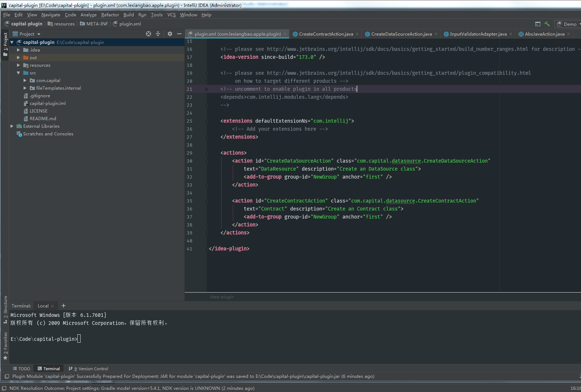Screen dimensions: 581x392
Task: Click the terminal command prompt input
Action: click(x=79, y=339)
